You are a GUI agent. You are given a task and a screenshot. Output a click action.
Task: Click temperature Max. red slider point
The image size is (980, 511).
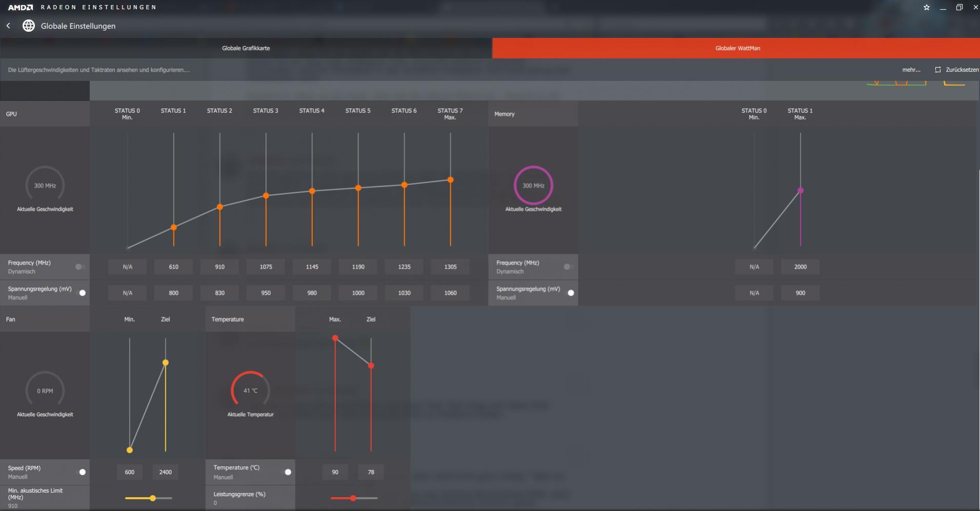335,338
